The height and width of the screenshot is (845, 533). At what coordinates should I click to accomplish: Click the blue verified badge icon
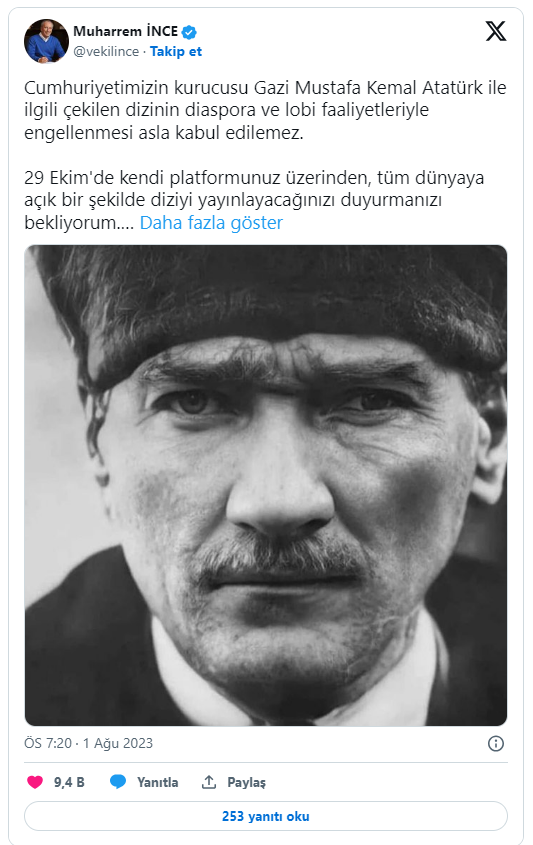[x=189, y=32]
